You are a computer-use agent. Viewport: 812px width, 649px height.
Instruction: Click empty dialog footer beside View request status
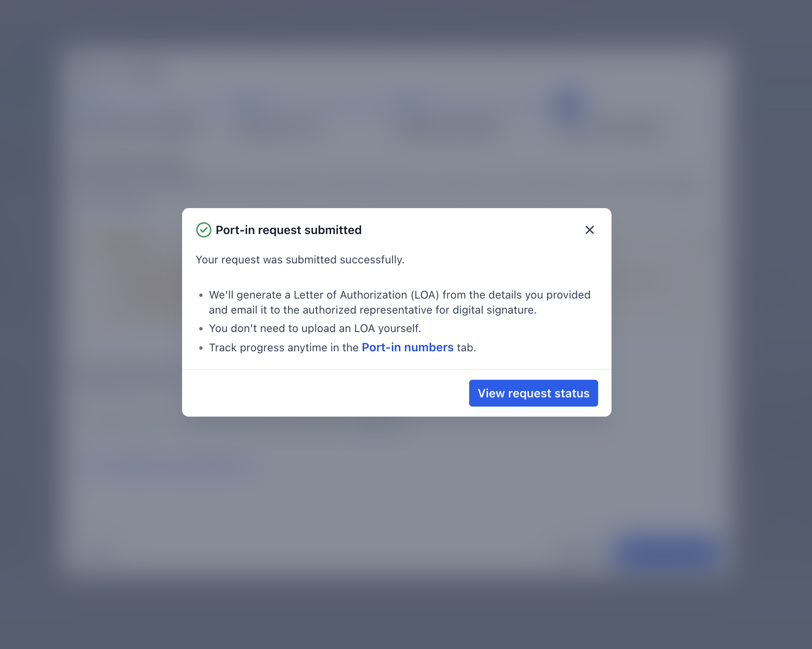(325, 393)
